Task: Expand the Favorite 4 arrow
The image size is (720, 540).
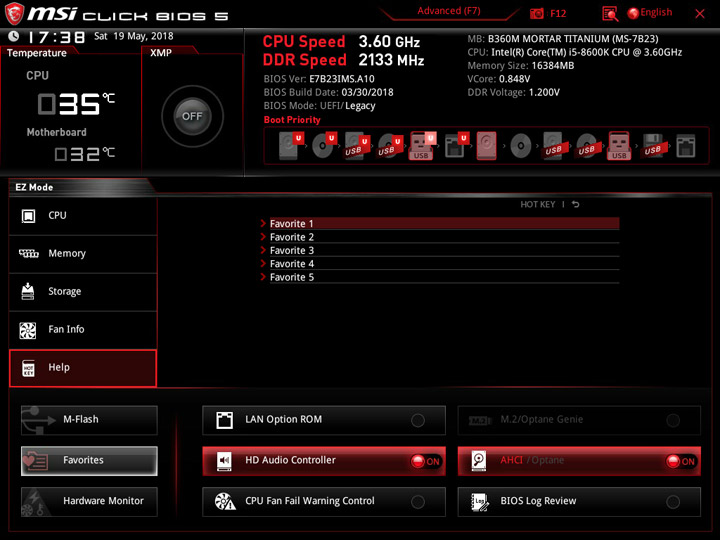Action: tap(263, 264)
